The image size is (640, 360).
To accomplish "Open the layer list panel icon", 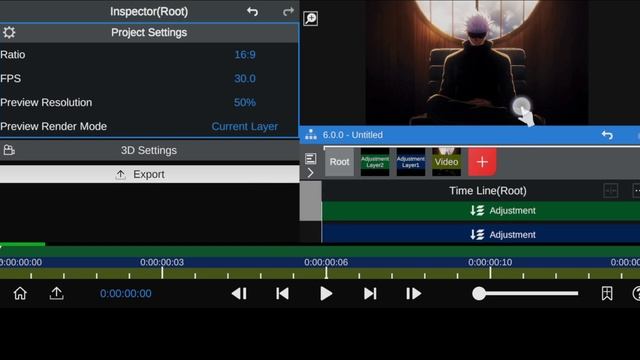I will 311,158.
